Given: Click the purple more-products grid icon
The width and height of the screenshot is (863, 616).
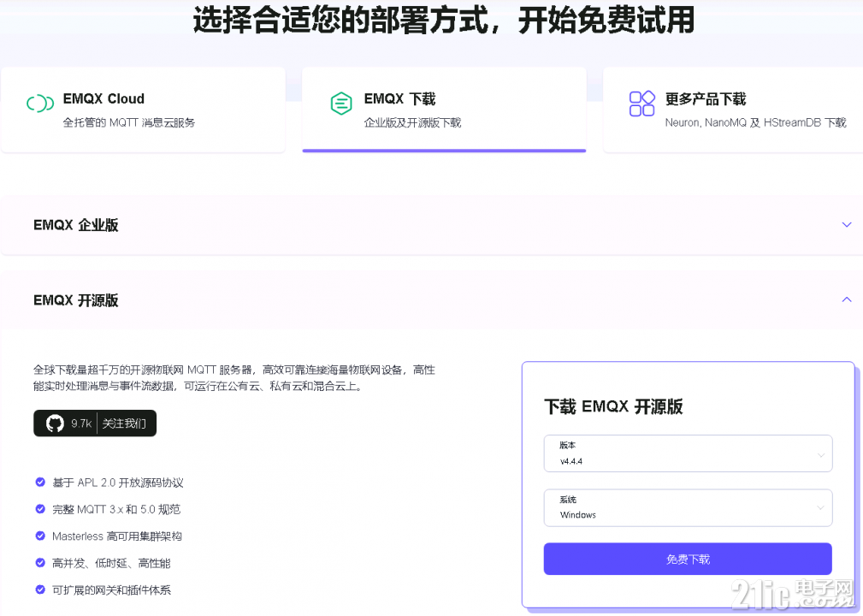Looking at the screenshot, I should click(641, 104).
